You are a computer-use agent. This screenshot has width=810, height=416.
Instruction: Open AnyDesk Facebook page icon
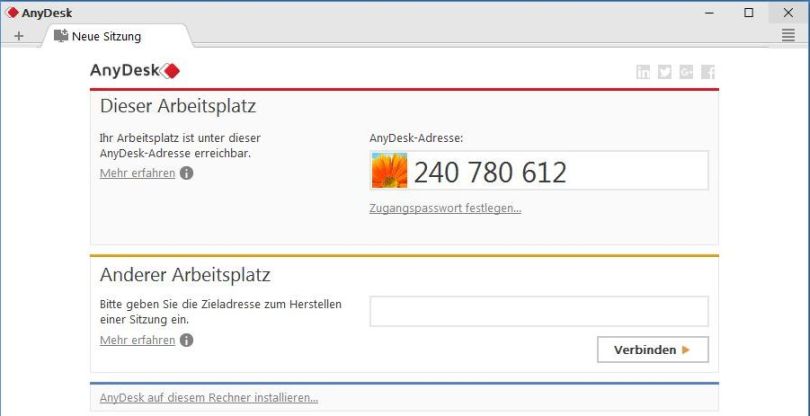(708, 72)
